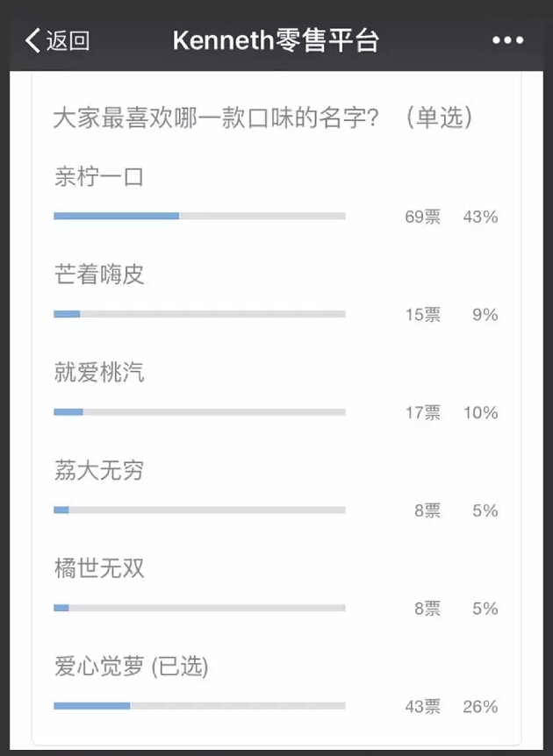Tap the Kenneth零售平台 page title

(x=276, y=40)
